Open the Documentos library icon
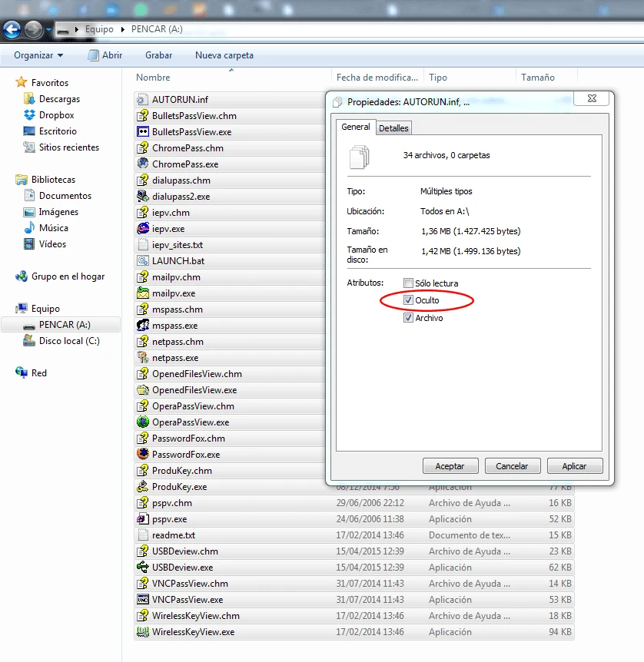This screenshot has width=644, height=662. click(29, 196)
